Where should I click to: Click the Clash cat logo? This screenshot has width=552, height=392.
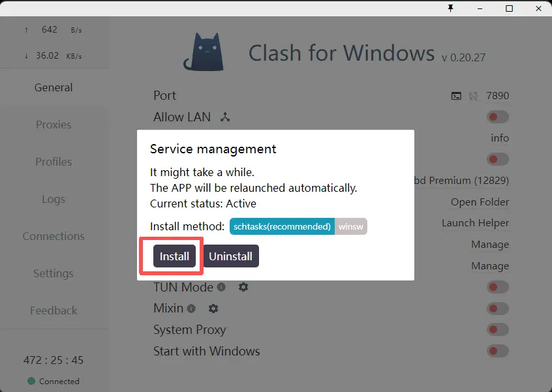(204, 52)
